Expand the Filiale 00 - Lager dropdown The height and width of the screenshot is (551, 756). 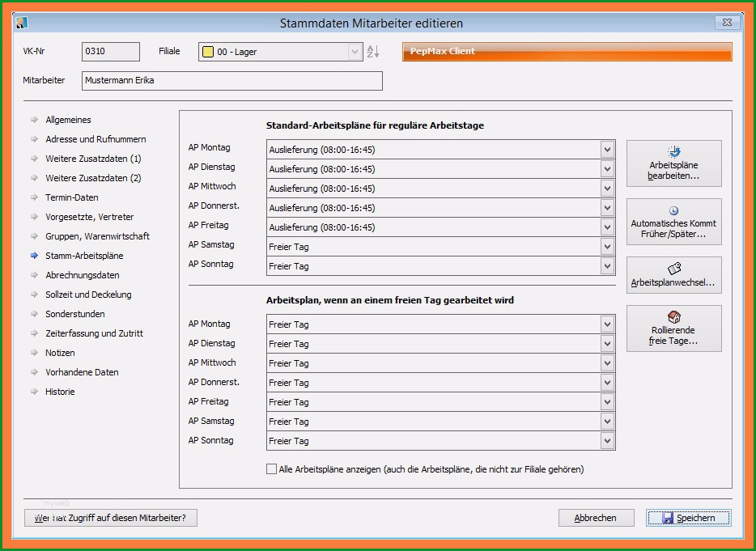[x=355, y=52]
